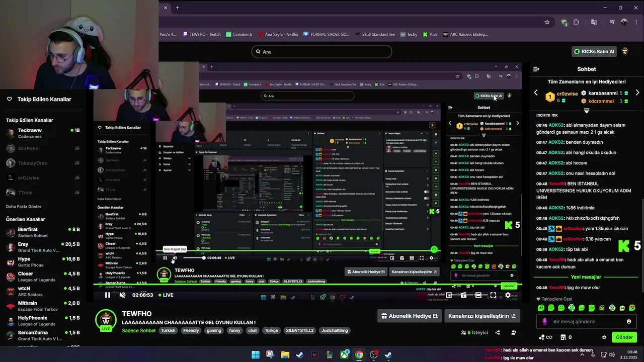Expand the gifters leaderboard handle

pyautogui.click(x=586, y=110)
